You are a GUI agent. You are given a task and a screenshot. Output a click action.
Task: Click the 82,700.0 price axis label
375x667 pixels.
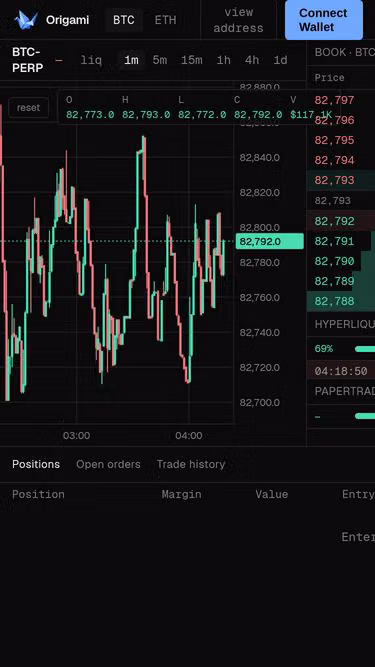tap(260, 402)
